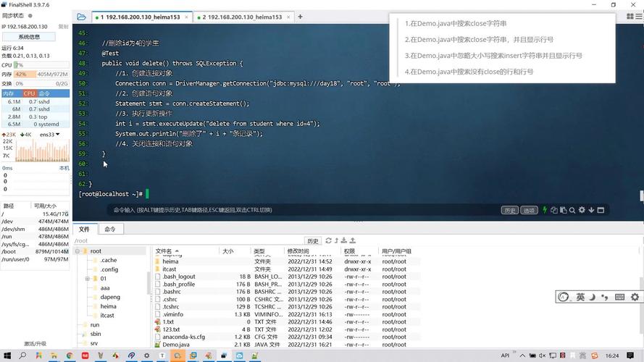Toggle the moon icon on IME bar

pyautogui.click(x=593, y=297)
